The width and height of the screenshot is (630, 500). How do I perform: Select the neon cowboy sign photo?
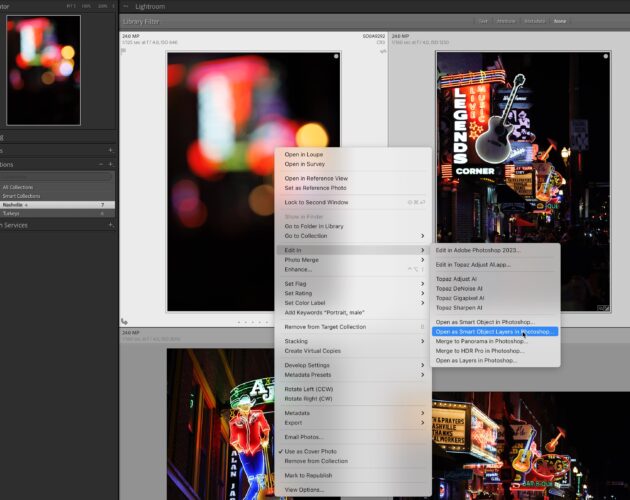[x=221, y=424]
